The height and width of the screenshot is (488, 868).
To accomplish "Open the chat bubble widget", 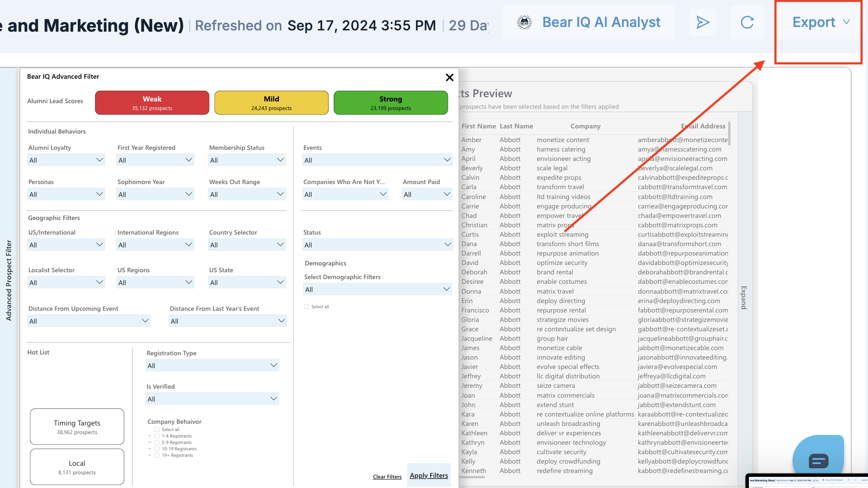I will pyautogui.click(x=818, y=461).
